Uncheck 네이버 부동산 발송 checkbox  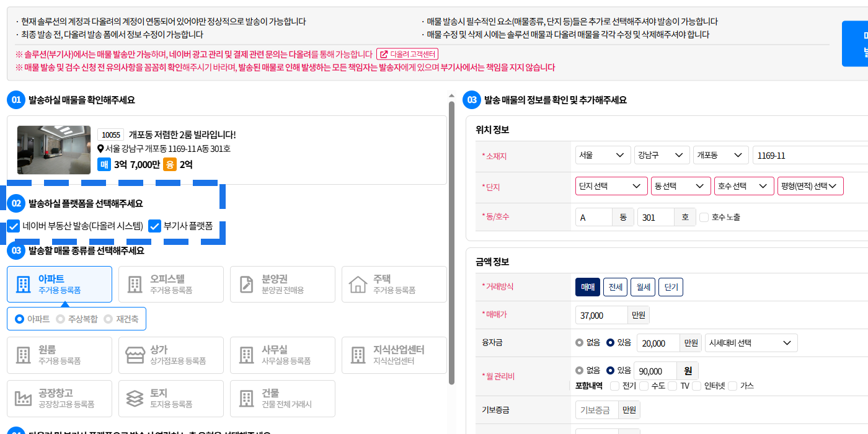pyautogui.click(x=14, y=226)
